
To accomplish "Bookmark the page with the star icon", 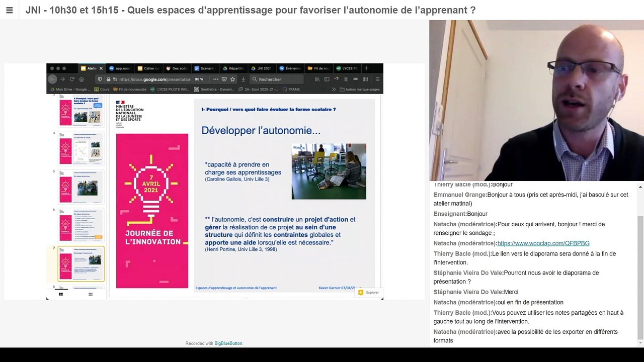I will (x=232, y=79).
